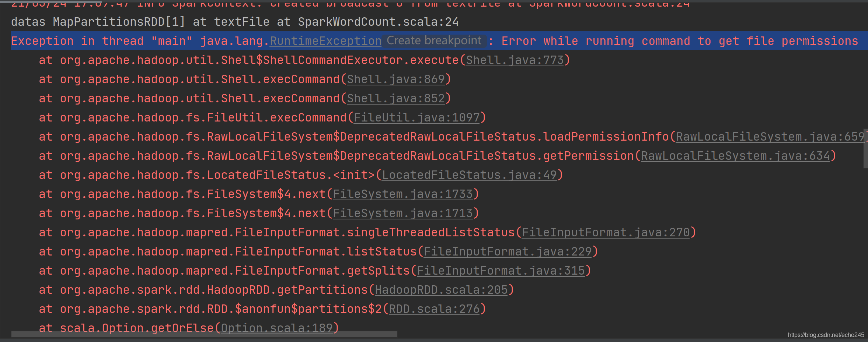This screenshot has height=342, width=868.
Task: Click the Create breakpoint hint
Action: tap(434, 40)
